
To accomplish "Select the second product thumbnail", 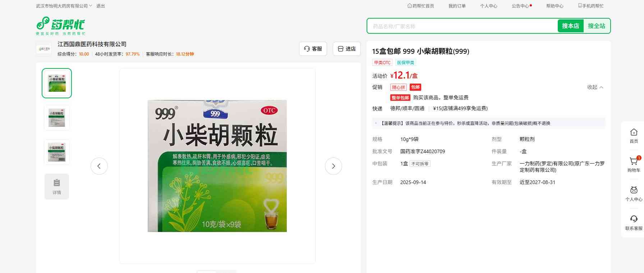I will pyautogui.click(x=57, y=118).
